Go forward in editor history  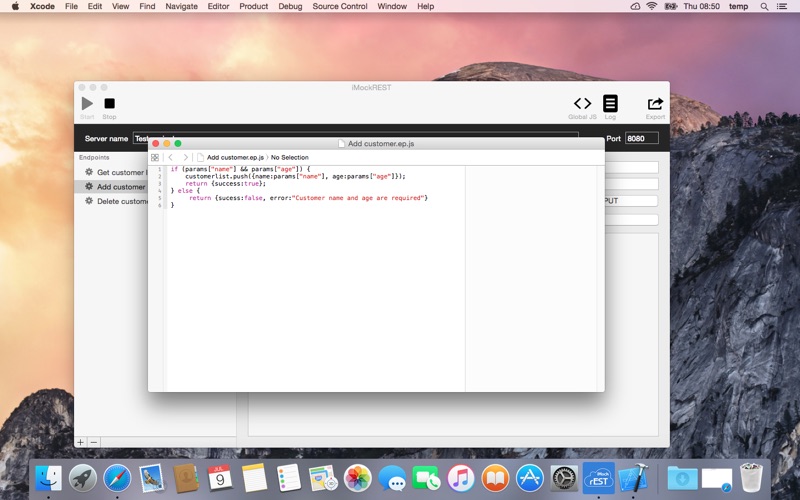point(185,157)
